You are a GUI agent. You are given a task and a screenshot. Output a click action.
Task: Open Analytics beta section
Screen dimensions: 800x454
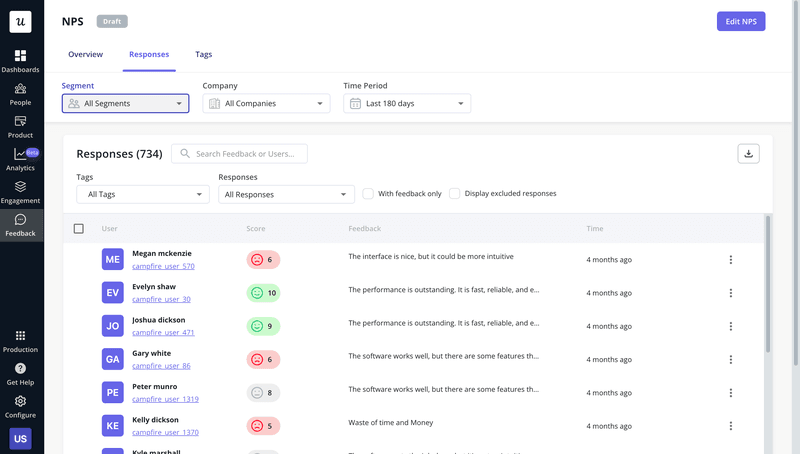click(x=20, y=159)
